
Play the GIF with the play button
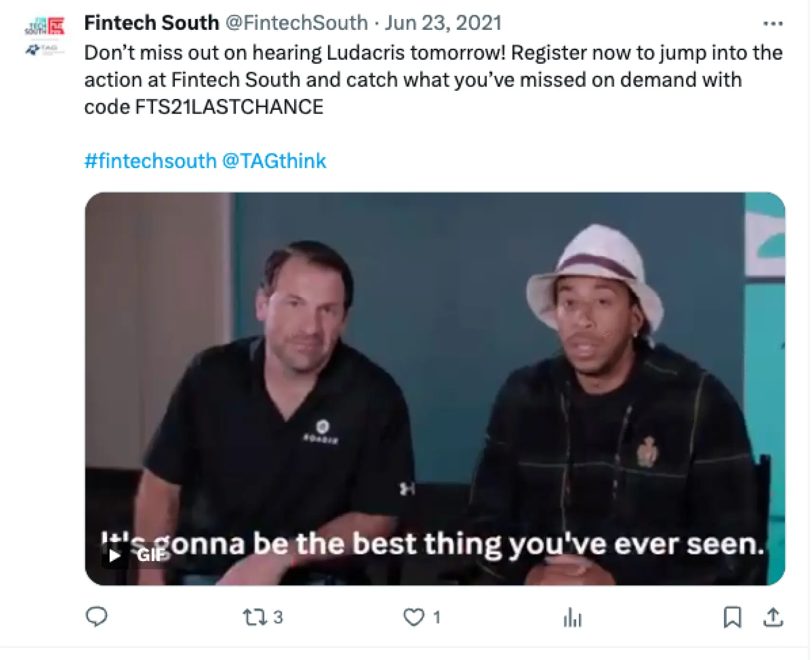tap(114, 555)
